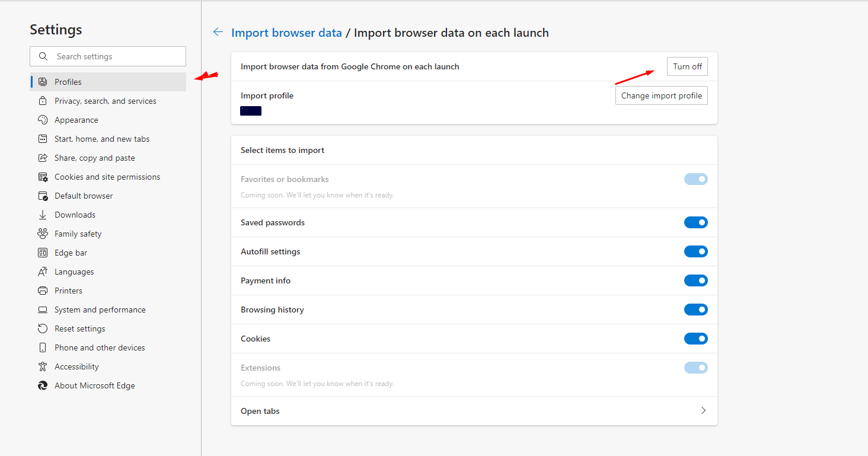This screenshot has height=456, width=868.
Task: Click the disabled Extensions toggle
Action: (x=696, y=368)
